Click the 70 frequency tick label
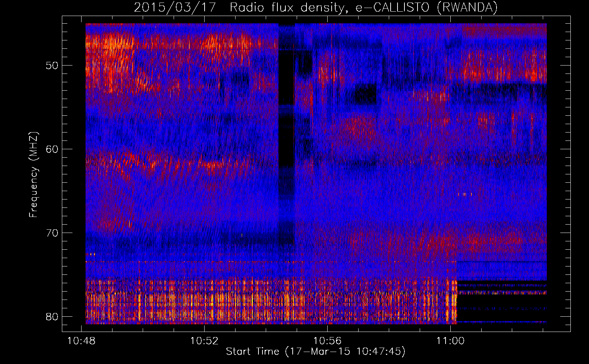The image size is (589, 364). point(52,233)
